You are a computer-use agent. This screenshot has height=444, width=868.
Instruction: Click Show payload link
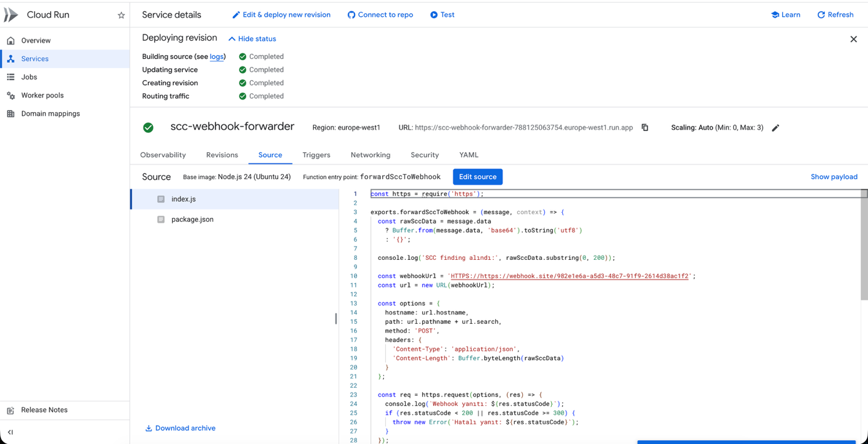(834, 177)
